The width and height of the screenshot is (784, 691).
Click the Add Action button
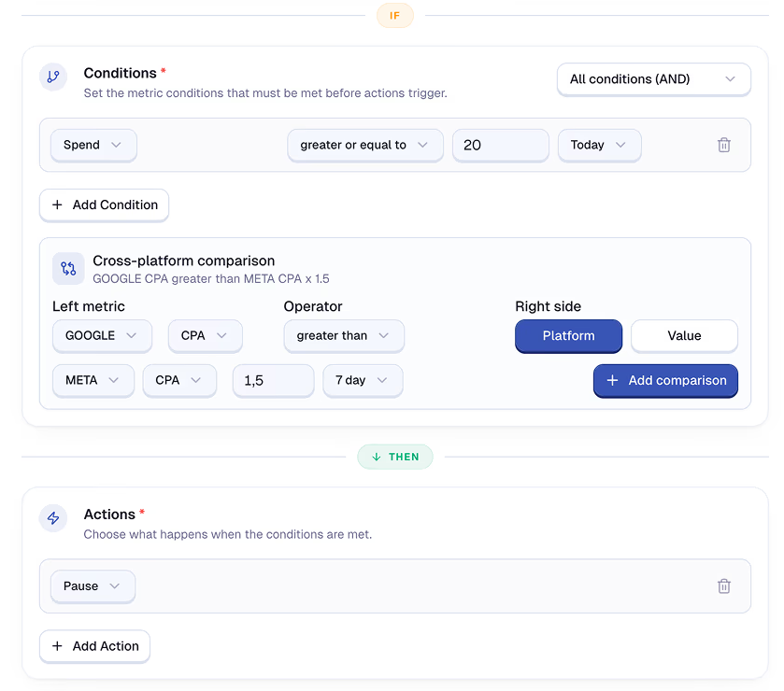[94, 646]
